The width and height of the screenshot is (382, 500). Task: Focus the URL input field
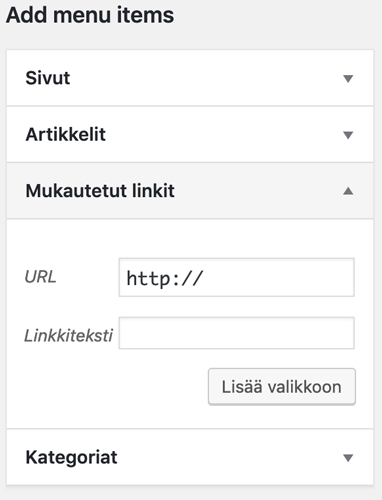pyautogui.click(x=237, y=277)
